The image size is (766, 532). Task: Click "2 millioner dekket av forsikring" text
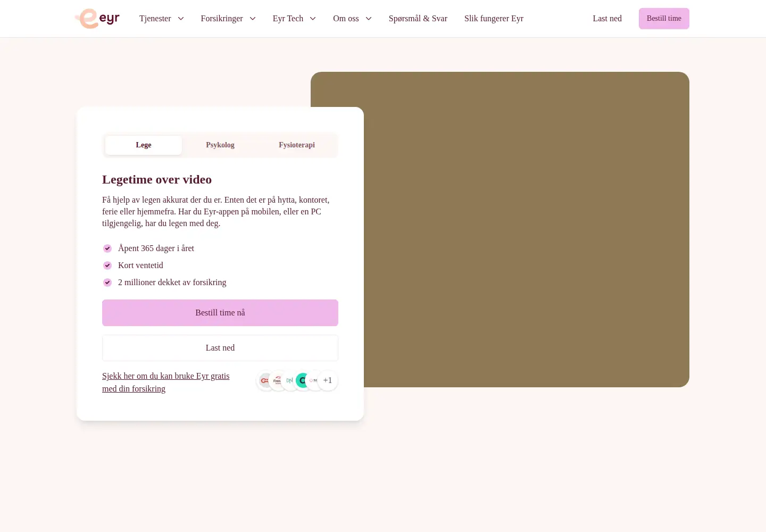pyautogui.click(x=172, y=282)
